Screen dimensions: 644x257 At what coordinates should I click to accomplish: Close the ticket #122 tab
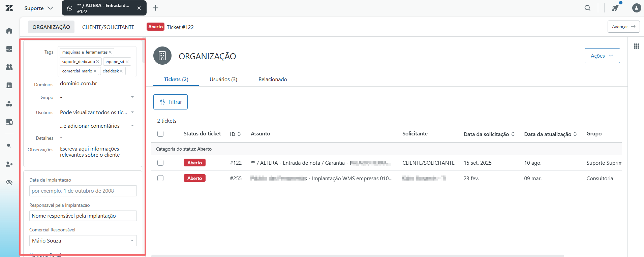(x=139, y=8)
